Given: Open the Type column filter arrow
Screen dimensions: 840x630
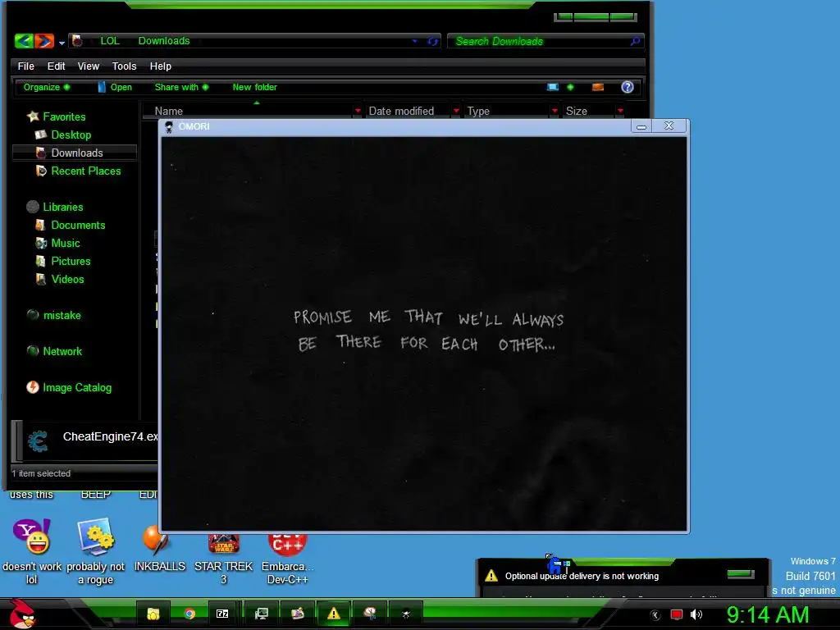Looking at the screenshot, I should coord(555,111).
